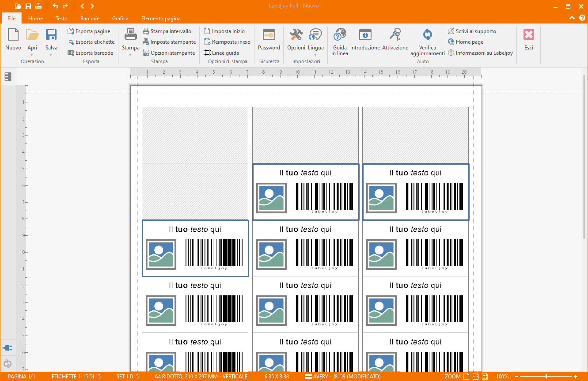Viewport: 588px width, 381px height.
Task: Click the Salva floppy disk icon
Action: pyautogui.click(x=51, y=35)
